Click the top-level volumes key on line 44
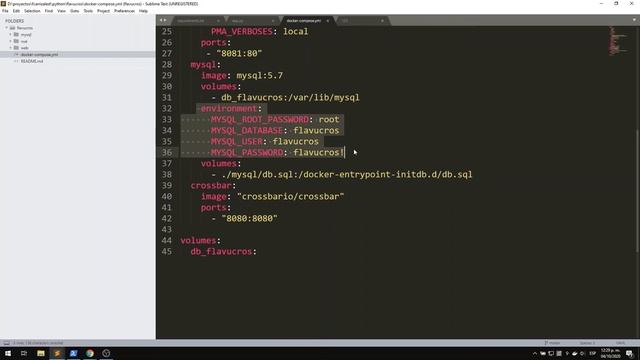The height and width of the screenshot is (360, 640). (198, 241)
